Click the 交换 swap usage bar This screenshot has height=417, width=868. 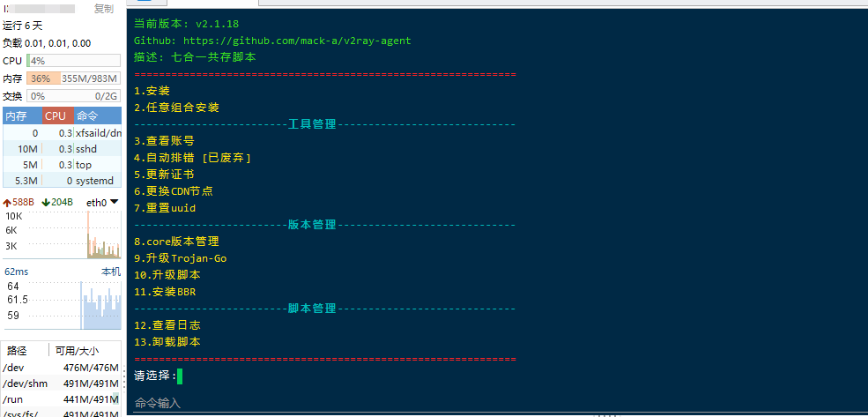click(74, 96)
